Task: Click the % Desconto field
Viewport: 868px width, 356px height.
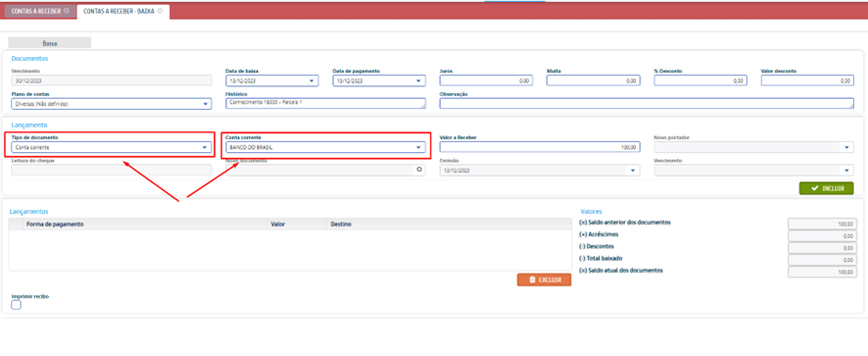Action: pyautogui.click(x=699, y=81)
